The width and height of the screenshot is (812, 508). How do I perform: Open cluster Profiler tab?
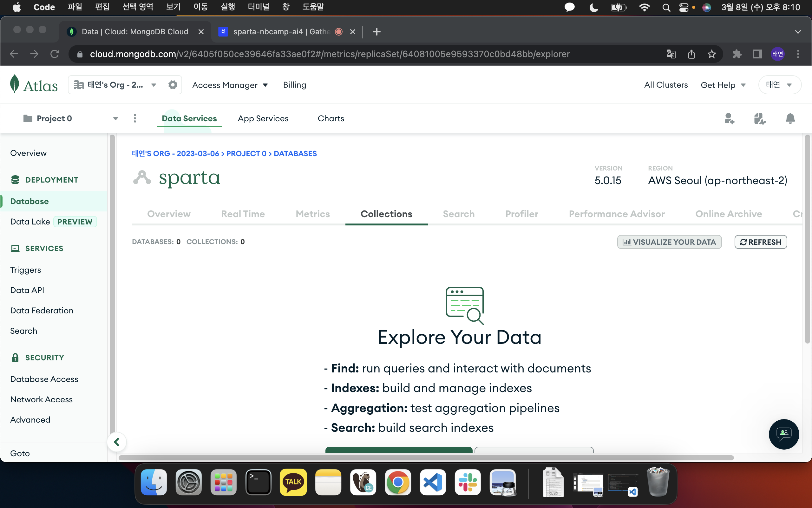click(x=522, y=214)
